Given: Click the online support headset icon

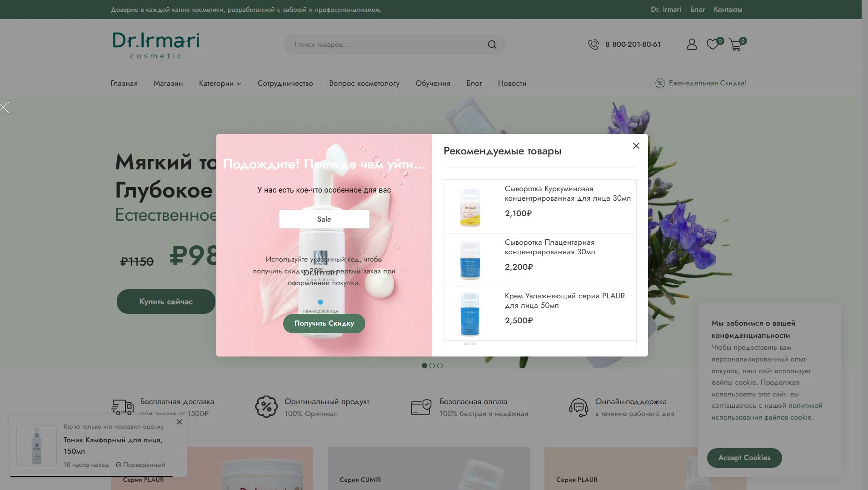Looking at the screenshot, I should 579,407.
